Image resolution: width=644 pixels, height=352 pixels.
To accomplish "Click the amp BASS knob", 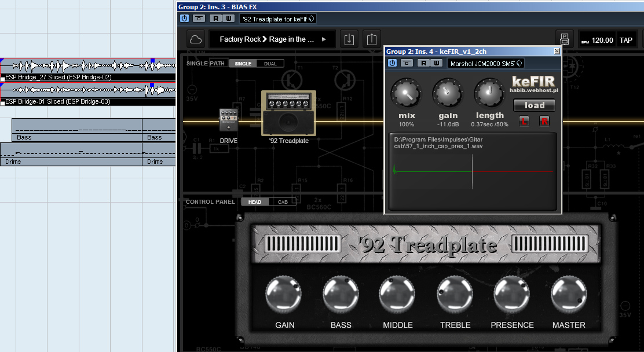I will coord(341,295).
